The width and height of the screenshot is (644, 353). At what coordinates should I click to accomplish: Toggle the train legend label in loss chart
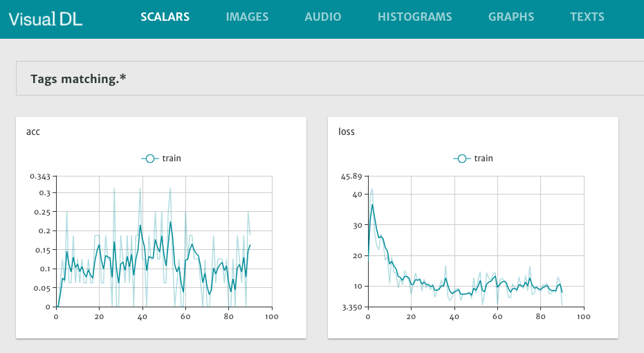point(484,159)
